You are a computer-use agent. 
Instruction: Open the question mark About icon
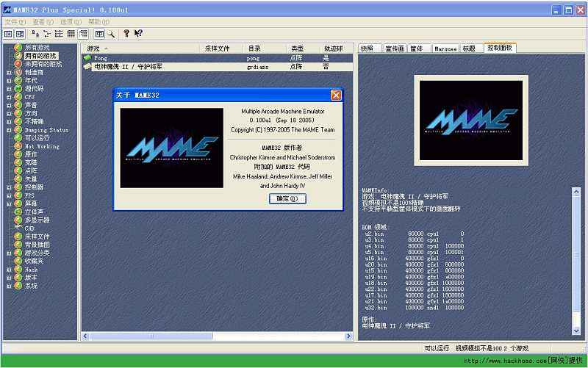click(x=126, y=34)
